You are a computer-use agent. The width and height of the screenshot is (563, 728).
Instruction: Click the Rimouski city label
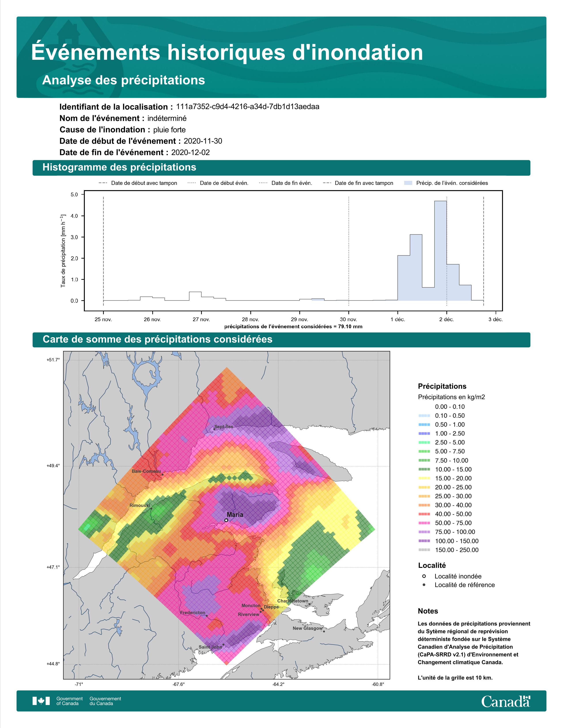pyautogui.click(x=140, y=505)
